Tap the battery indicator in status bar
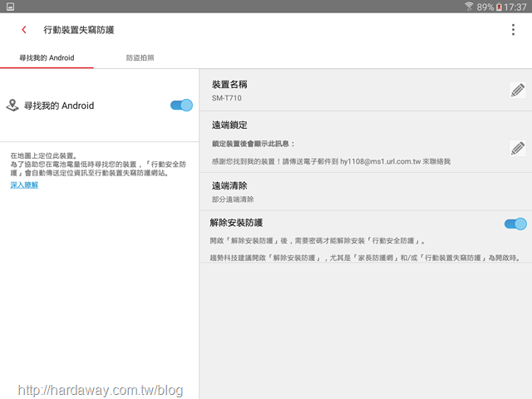532x399 pixels. [x=499, y=7]
